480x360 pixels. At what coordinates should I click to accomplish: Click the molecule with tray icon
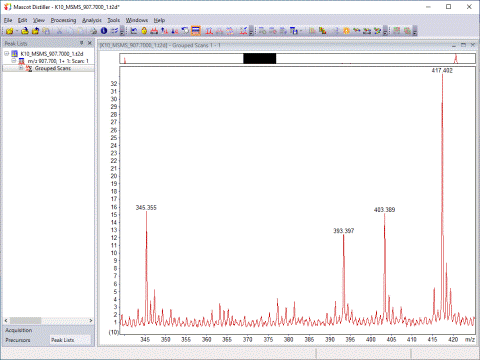[x=367, y=31]
